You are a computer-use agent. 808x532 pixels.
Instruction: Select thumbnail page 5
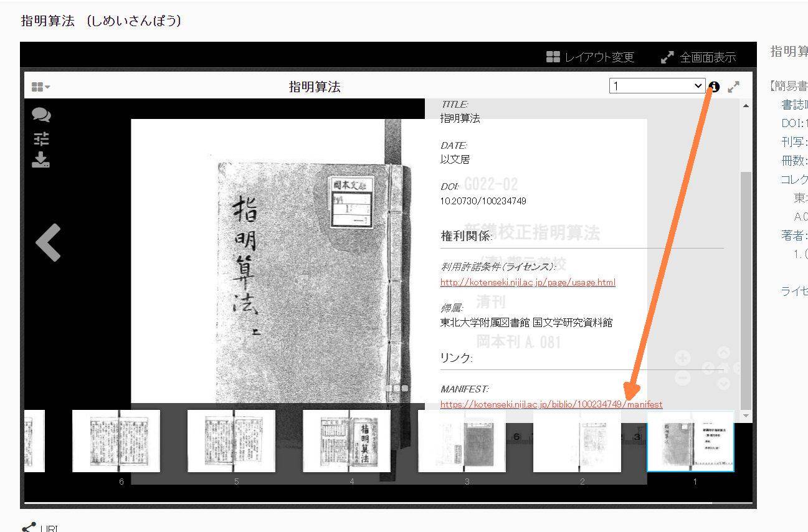pyautogui.click(x=231, y=441)
